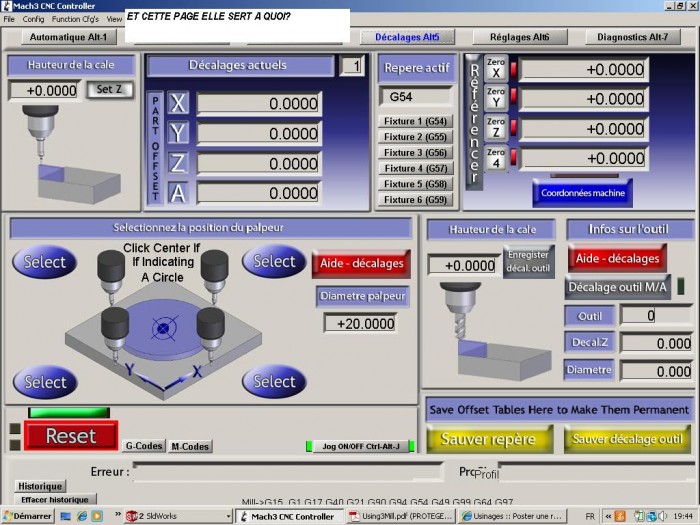Image resolution: width=700 pixels, height=525 pixels.
Task: Open Aide - décalages in probe panel
Action: click(x=361, y=263)
